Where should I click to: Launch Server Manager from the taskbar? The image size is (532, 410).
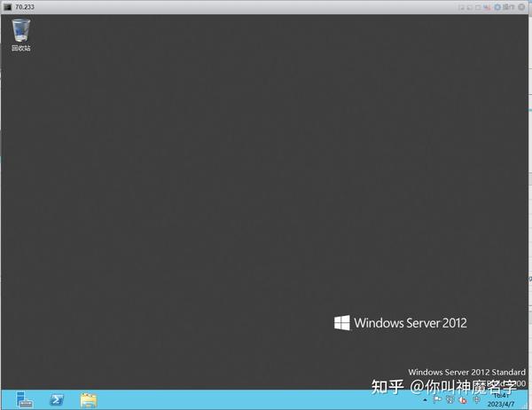pos(24,400)
